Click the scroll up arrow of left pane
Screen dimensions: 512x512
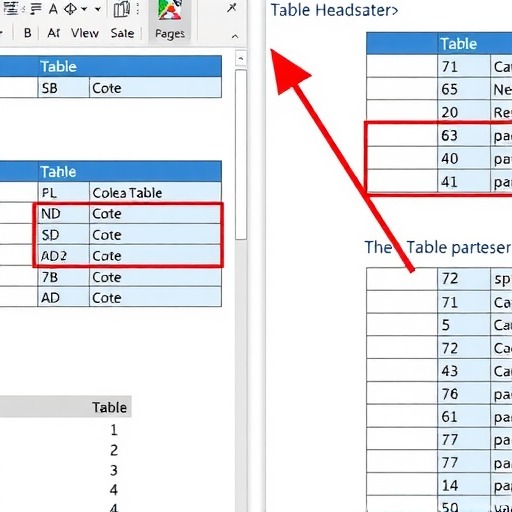click(x=241, y=59)
